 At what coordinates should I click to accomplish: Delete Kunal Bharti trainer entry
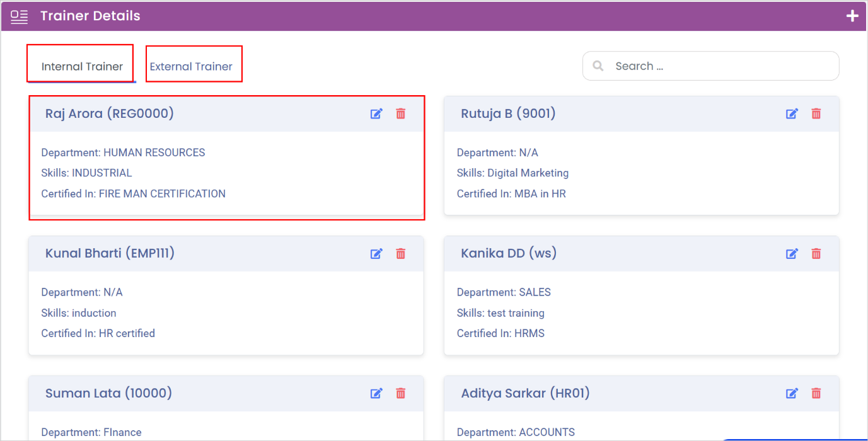click(x=400, y=253)
